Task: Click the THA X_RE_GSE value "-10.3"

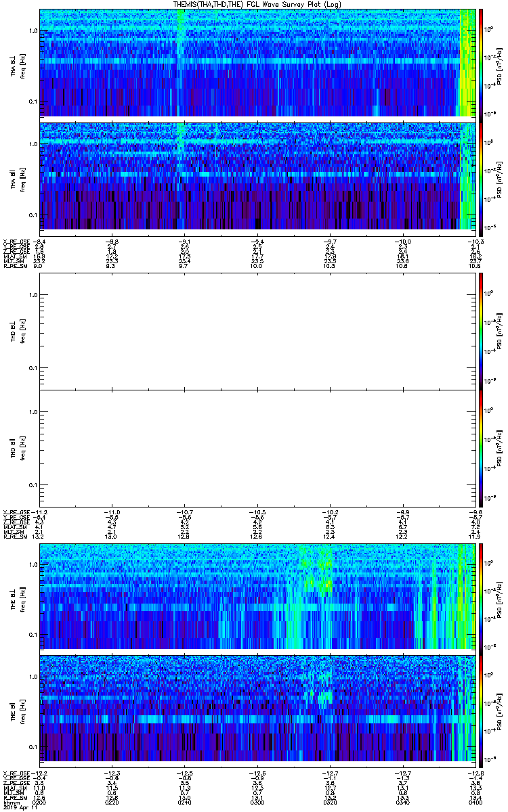Action: click(x=477, y=241)
